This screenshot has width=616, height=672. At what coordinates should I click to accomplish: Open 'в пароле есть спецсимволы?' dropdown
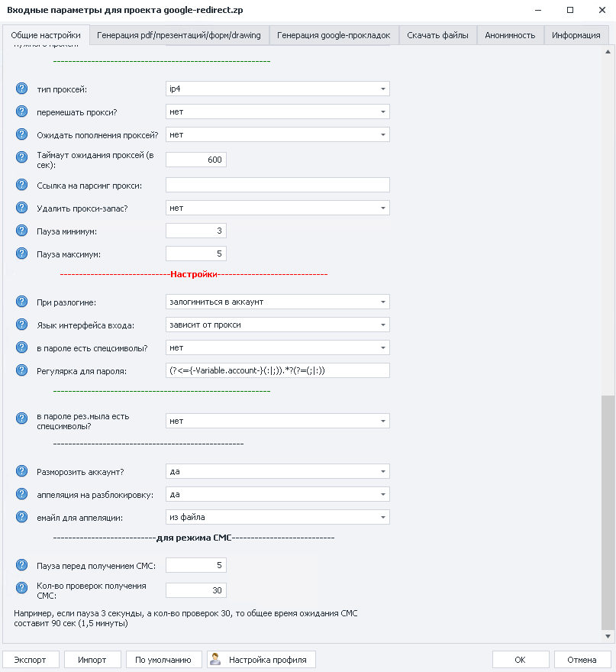click(x=278, y=347)
